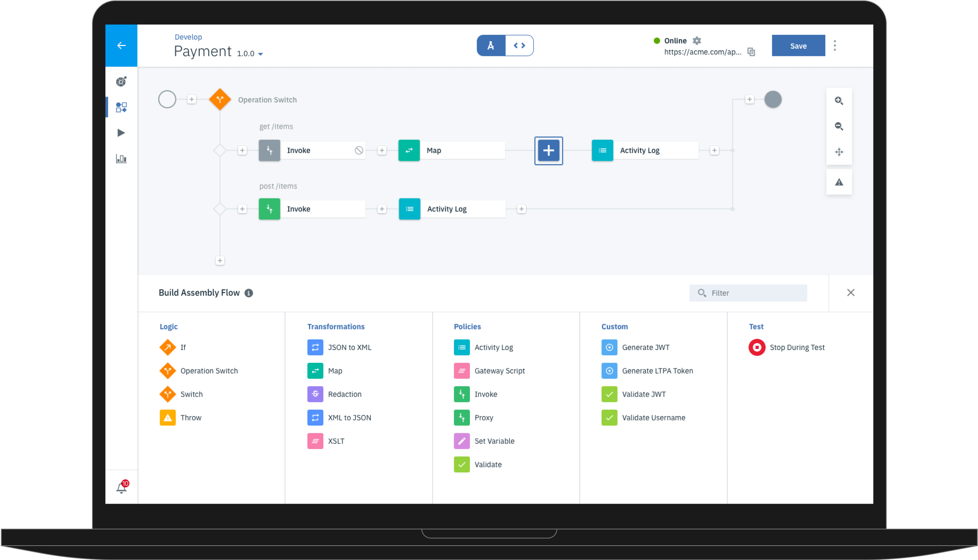Image resolution: width=978 pixels, height=560 pixels.
Task: Close the Build Assembly Flow palette
Action: click(x=850, y=293)
